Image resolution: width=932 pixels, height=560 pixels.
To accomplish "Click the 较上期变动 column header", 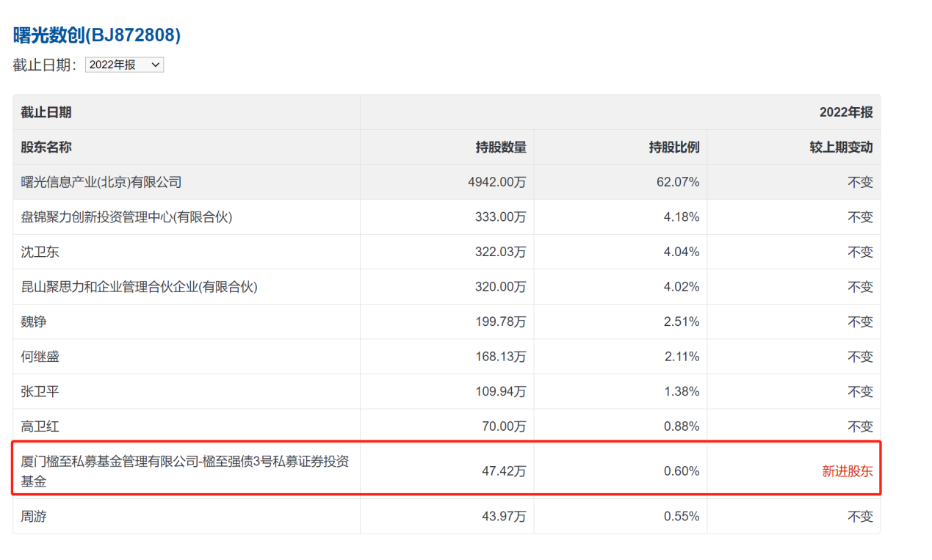I will tap(842, 148).
